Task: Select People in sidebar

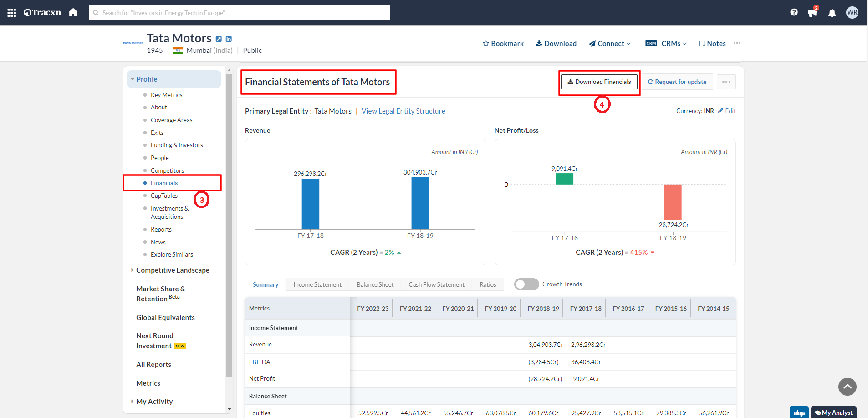Action: (159, 158)
